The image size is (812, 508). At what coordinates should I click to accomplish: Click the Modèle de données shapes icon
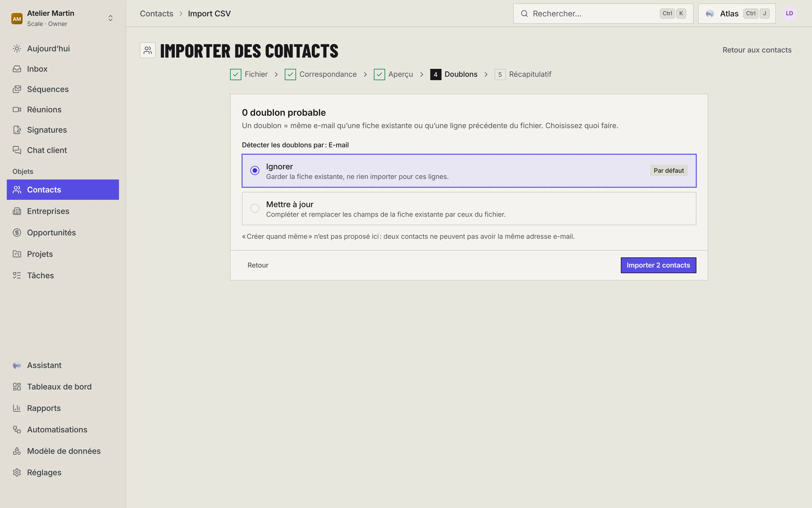(x=17, y=451)
